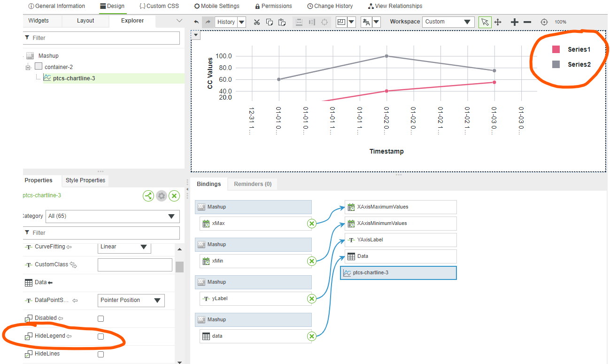
Task: Open the Mobile Settings menu
Action: 216,6
